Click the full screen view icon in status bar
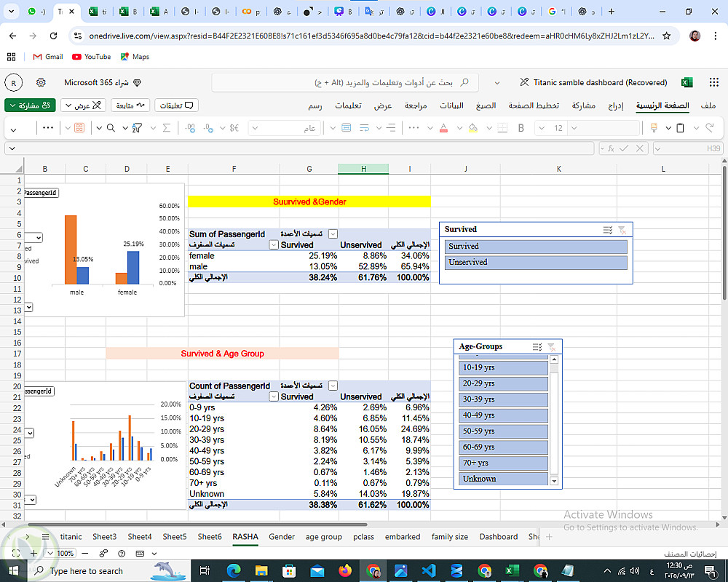 point(16,553)
